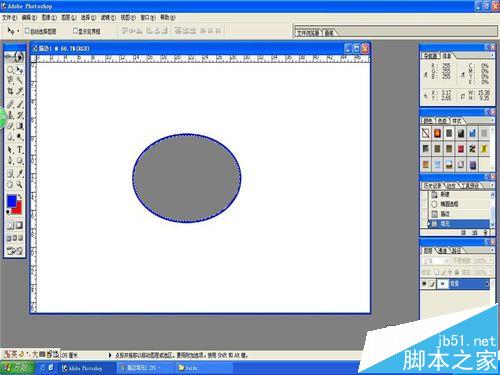
Task: Open the History panel flyout menu arrow
Action: pos(492,185)
